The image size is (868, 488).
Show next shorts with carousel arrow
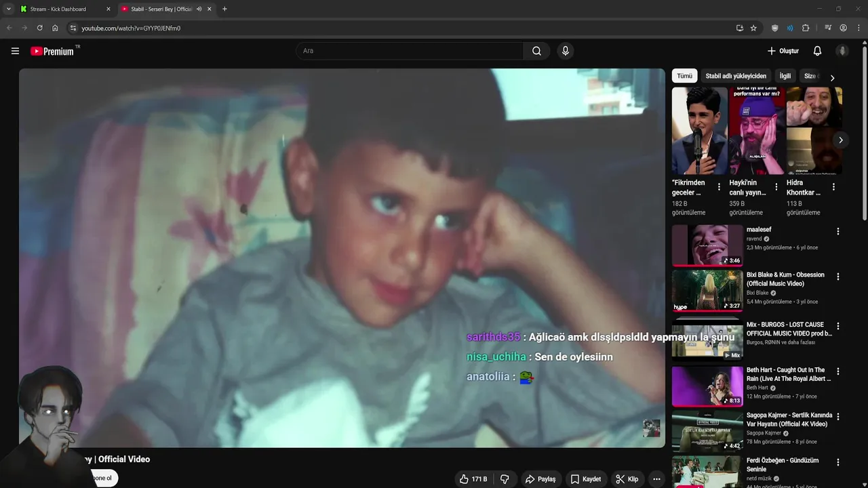(x=840, y=140)
